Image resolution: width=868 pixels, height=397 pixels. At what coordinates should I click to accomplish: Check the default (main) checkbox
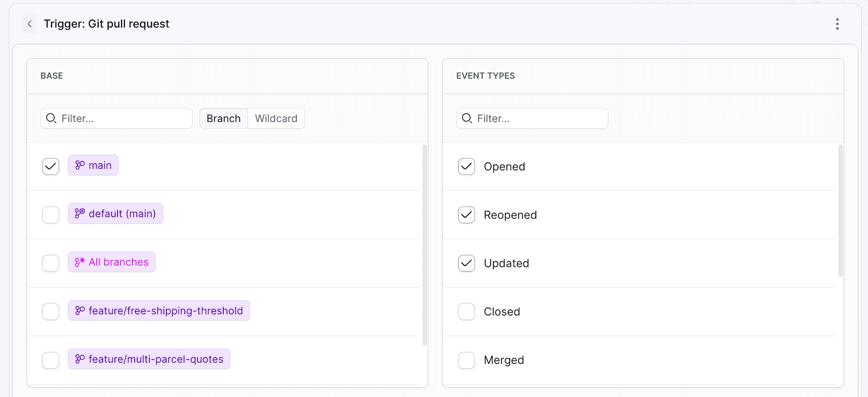tap(51, 215)
